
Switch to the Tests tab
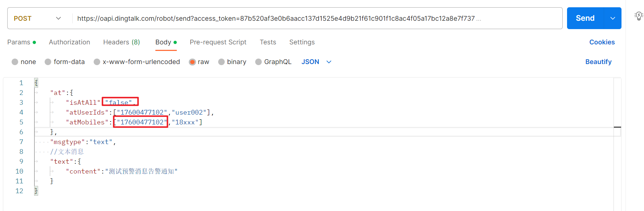click(268, 42)
